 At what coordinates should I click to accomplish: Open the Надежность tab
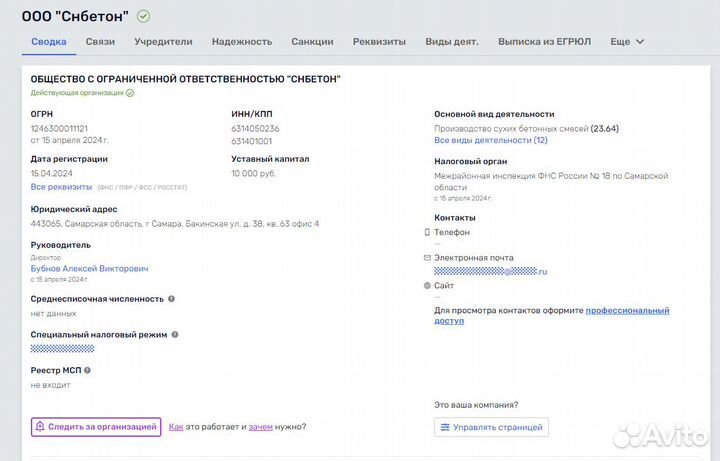tap(242, 42)
